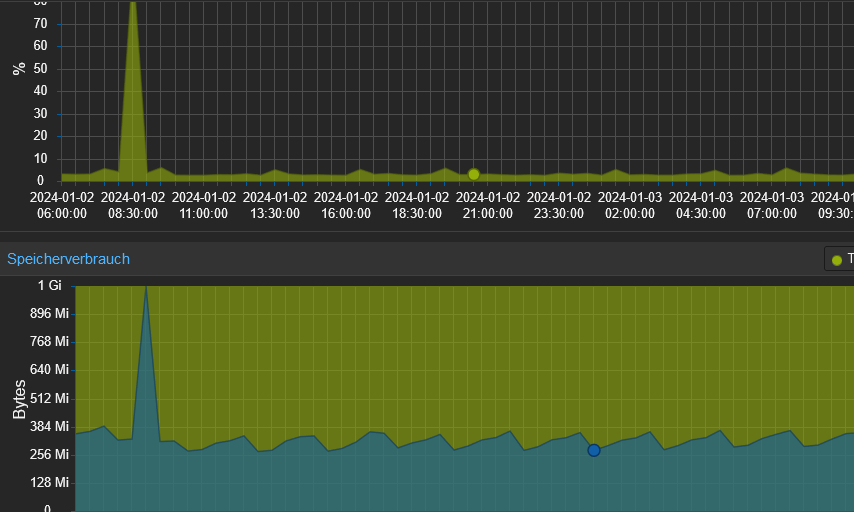The height and width of the screenshot is (512, 854).
Task: Click the 60 percent axis label
Action: pyautogui.click(x=40, y=46)
